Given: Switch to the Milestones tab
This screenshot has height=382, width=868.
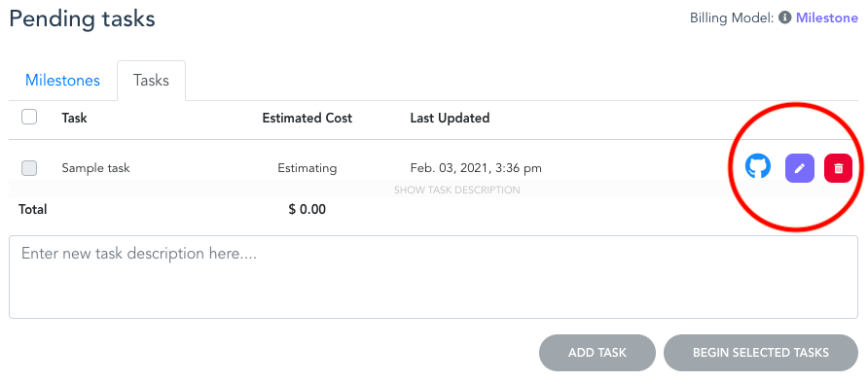Looking at the screenshot, I should 62,81.
